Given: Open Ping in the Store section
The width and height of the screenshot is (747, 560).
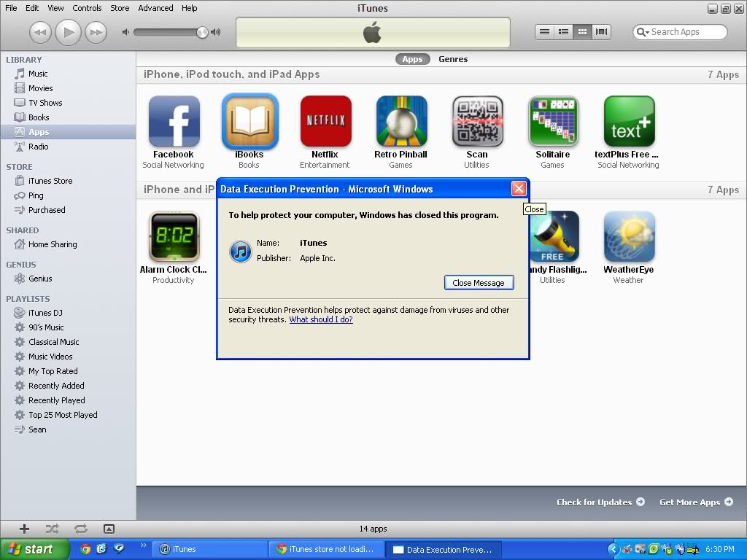Looking at the screenshot, I should point(35,195).
